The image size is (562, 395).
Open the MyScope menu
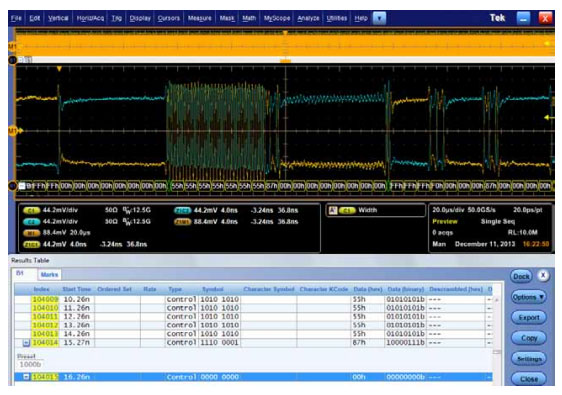tap(277, 18)
